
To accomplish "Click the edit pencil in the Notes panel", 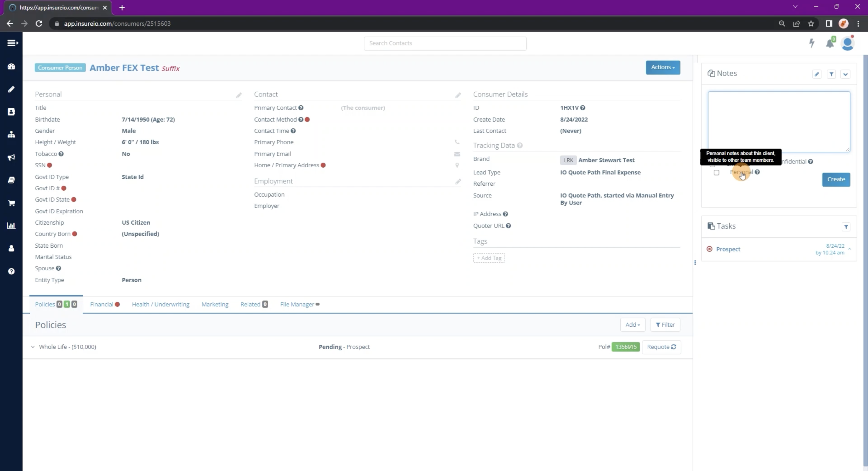I will 817,74.
